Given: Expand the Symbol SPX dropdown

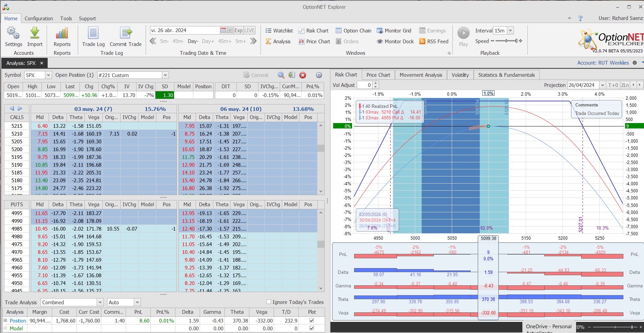Looking at the screenshot, I should [x=48, y=75].
